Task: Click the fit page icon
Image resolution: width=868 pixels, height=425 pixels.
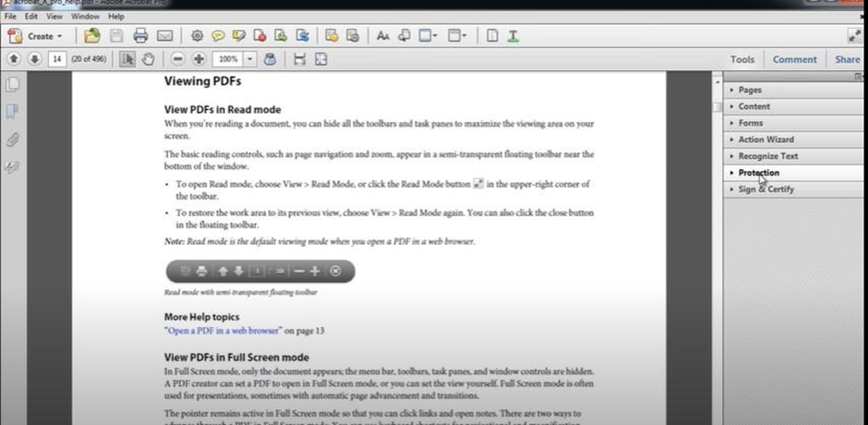Action: click(321, 59)
